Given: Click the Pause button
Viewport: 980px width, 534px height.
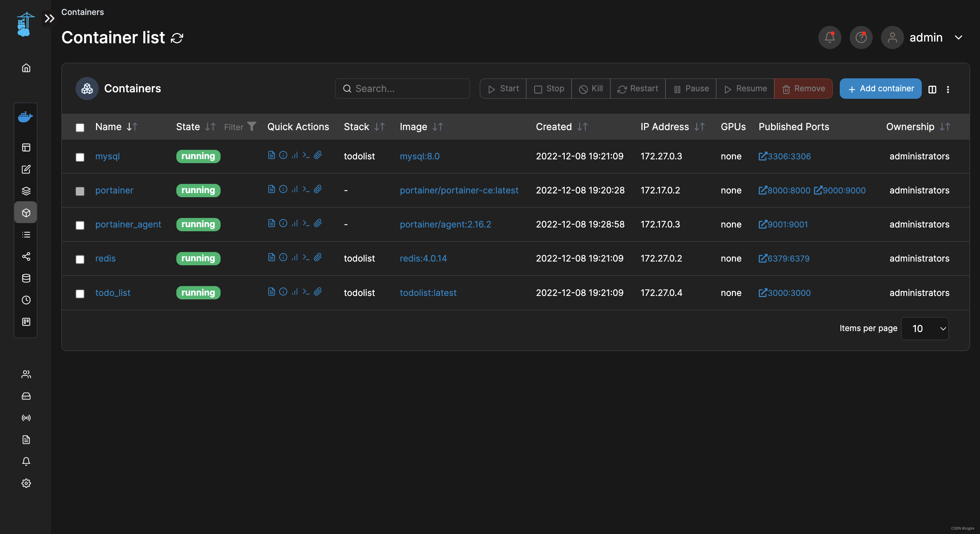Looking at the screenshot, I should coord(690,89).
